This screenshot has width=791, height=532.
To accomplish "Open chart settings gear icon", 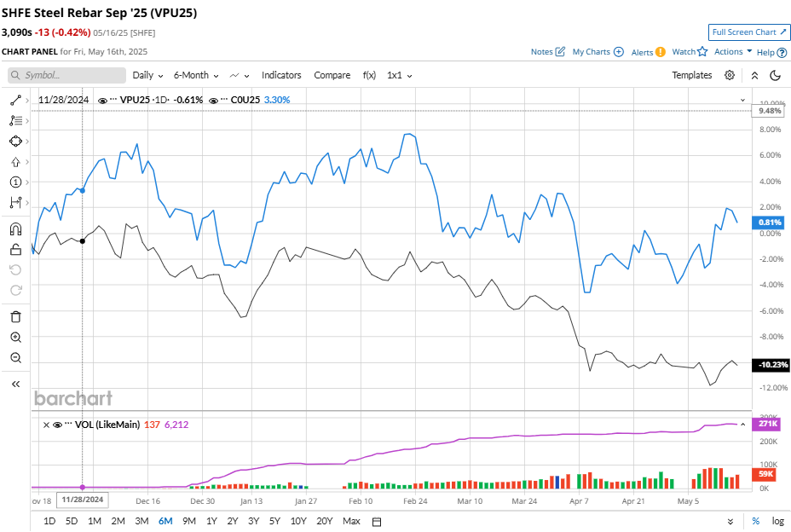I will point(730,75).
